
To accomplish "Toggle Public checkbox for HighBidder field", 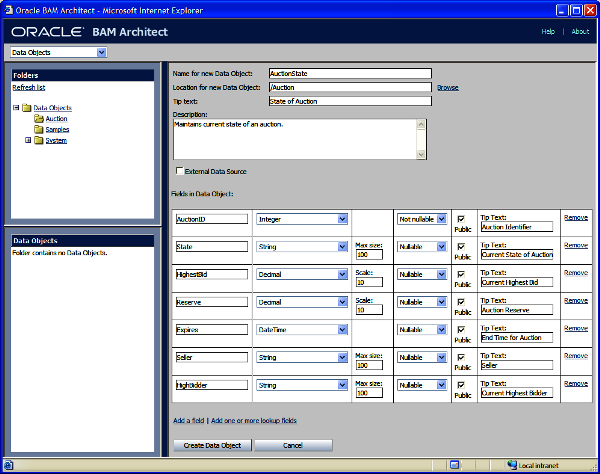I will click(461, 385).
